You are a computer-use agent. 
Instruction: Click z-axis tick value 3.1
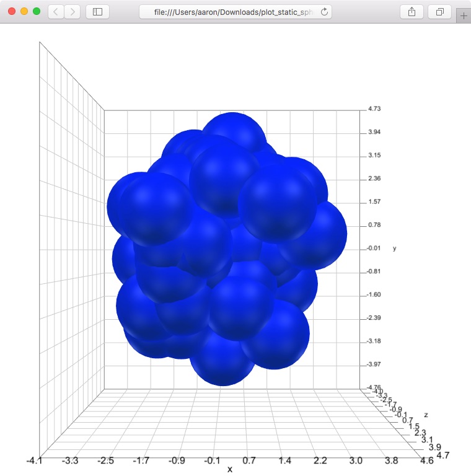tap(427, 439)
